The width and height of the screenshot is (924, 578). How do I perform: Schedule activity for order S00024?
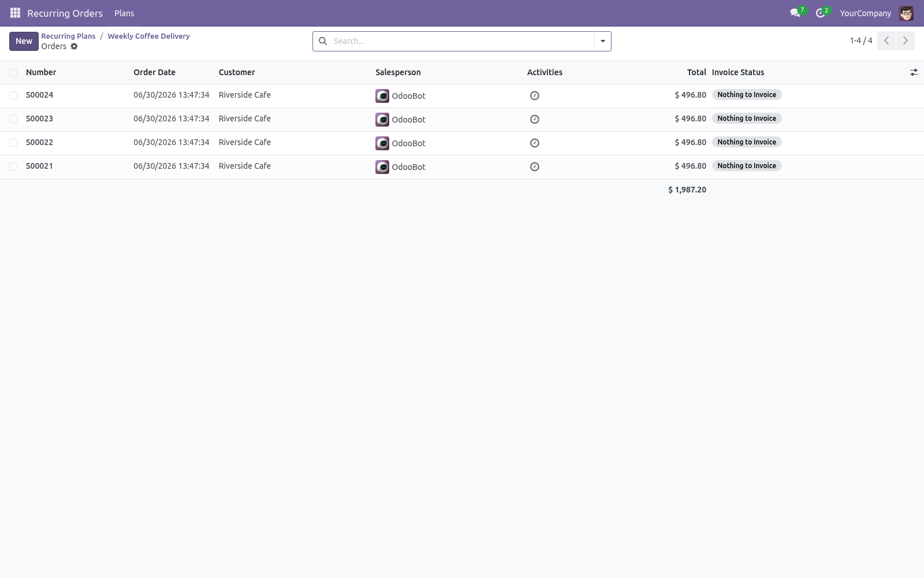[x=535, y=95]
